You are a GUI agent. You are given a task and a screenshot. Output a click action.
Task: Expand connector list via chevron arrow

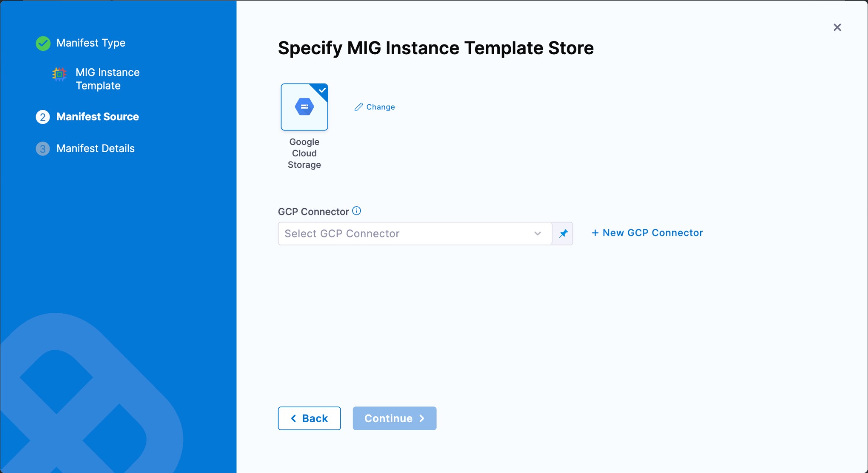pyautogui.click(x=537, y=234)
